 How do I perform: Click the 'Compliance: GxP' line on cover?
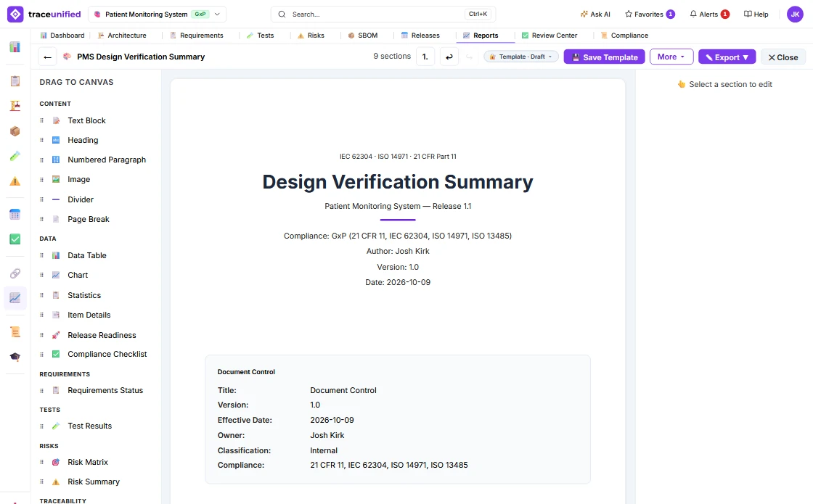(x=398, y=236)
